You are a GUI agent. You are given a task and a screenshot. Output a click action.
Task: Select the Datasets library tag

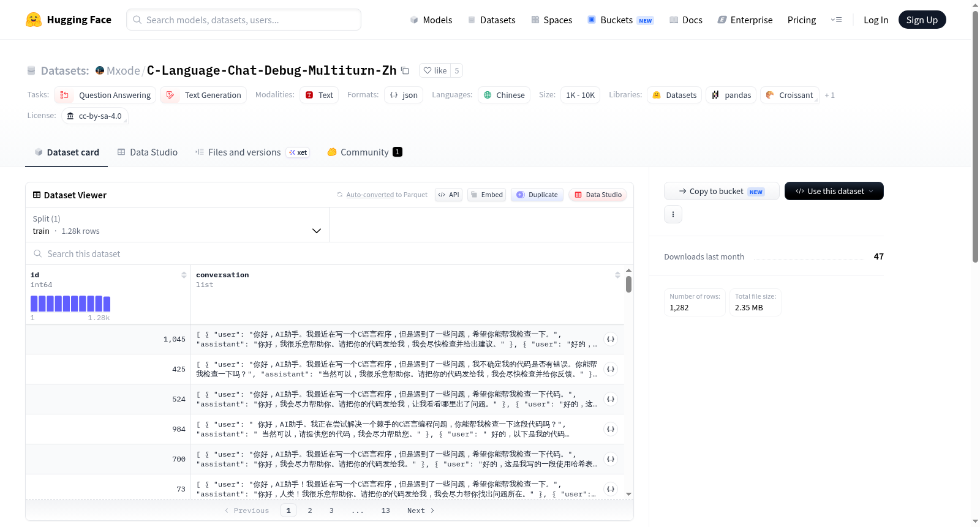[674, 95]
